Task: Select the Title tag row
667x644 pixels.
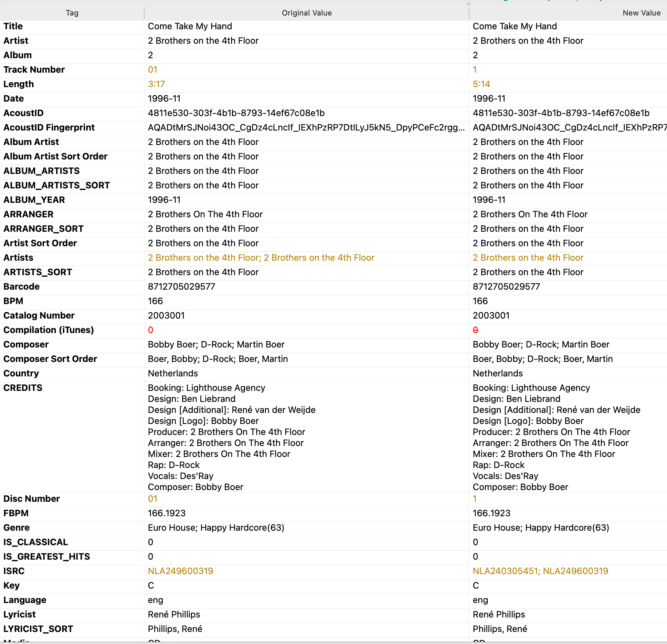Action: tap(13, 26)
